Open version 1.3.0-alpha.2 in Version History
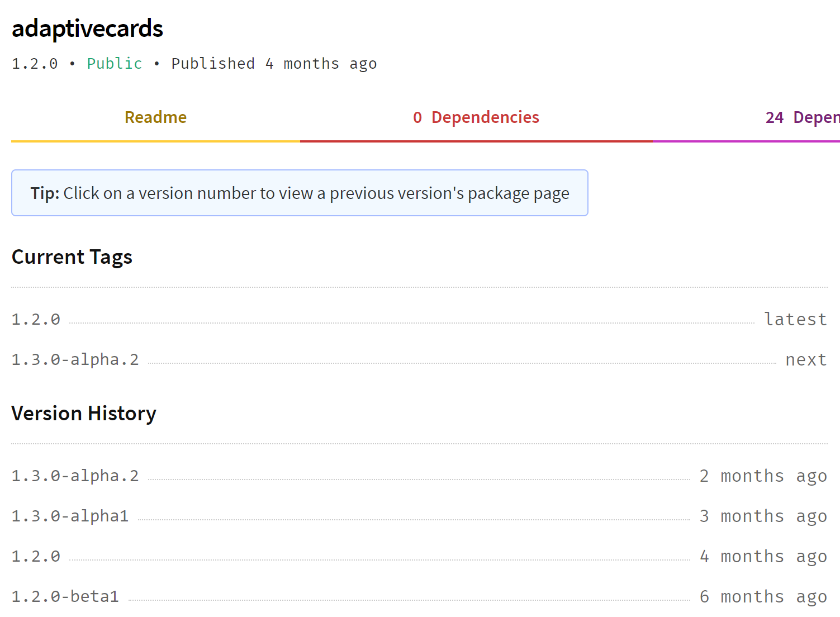840x617 pixels. [x=75, y=476]
